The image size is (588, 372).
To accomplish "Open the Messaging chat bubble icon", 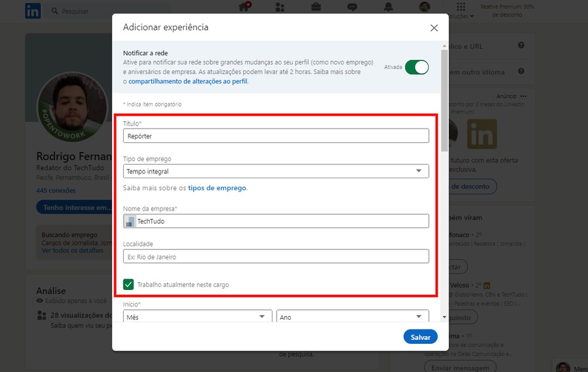I will pyautogui.click(x=352, y=7).
